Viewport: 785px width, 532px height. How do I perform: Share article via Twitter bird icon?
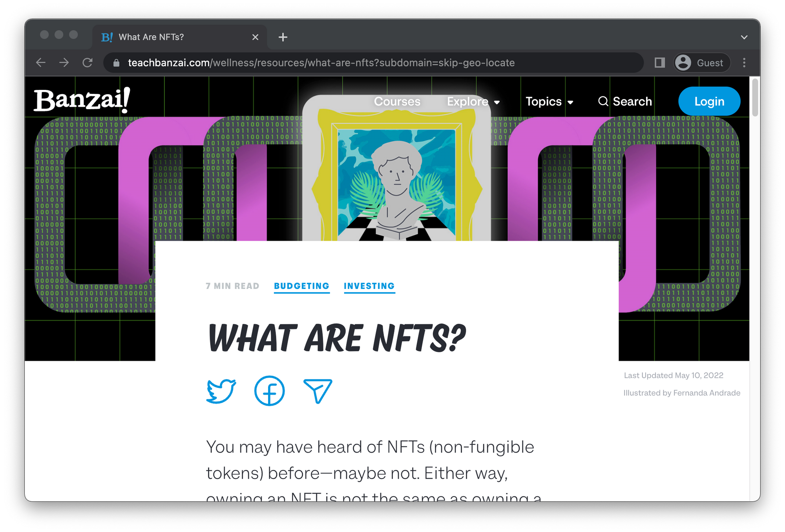coord(221,391)
